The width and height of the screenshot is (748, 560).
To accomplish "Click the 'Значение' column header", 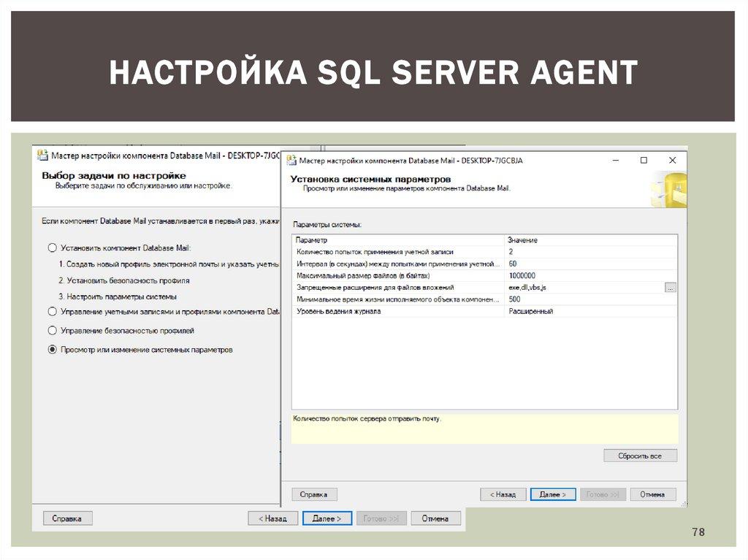I will tap(591, 240).
